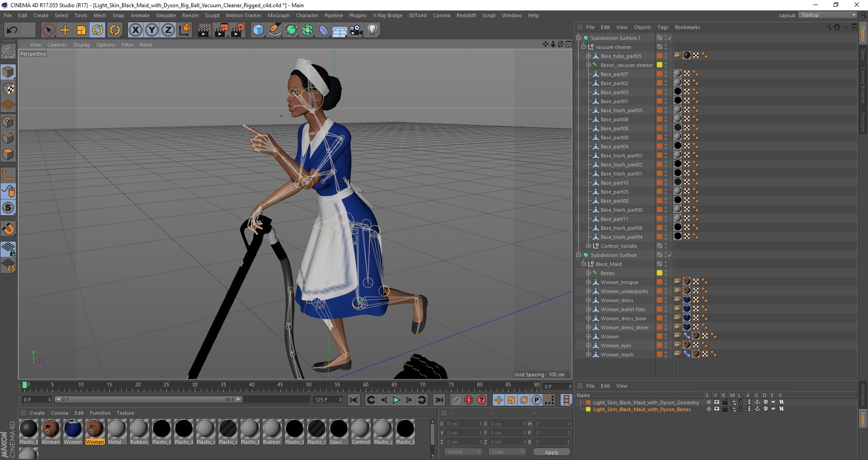Viewport: 868px width, 460px height.
Task: Open the Layout Startup dropdown
Action: click(x=828, y=15)
